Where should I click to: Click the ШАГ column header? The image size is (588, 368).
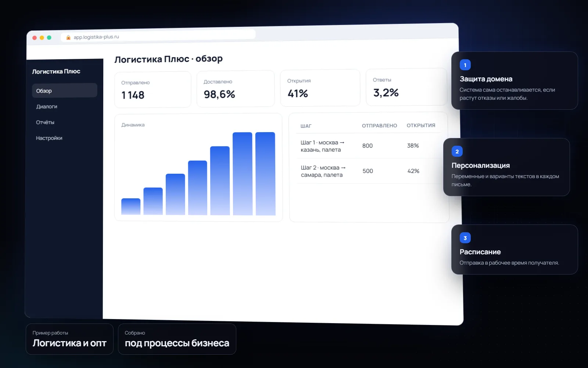[306, 126]
